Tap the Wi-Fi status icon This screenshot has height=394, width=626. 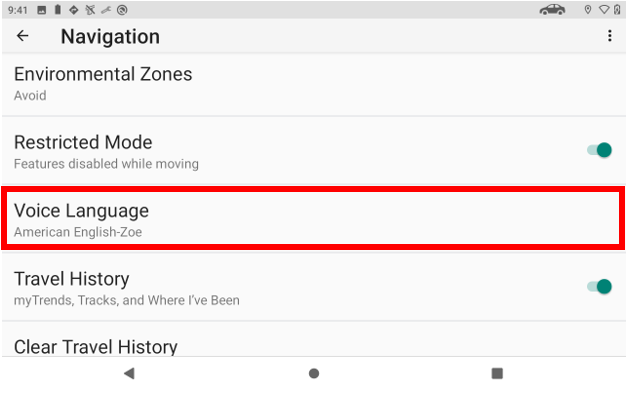[x=604, y=10]
